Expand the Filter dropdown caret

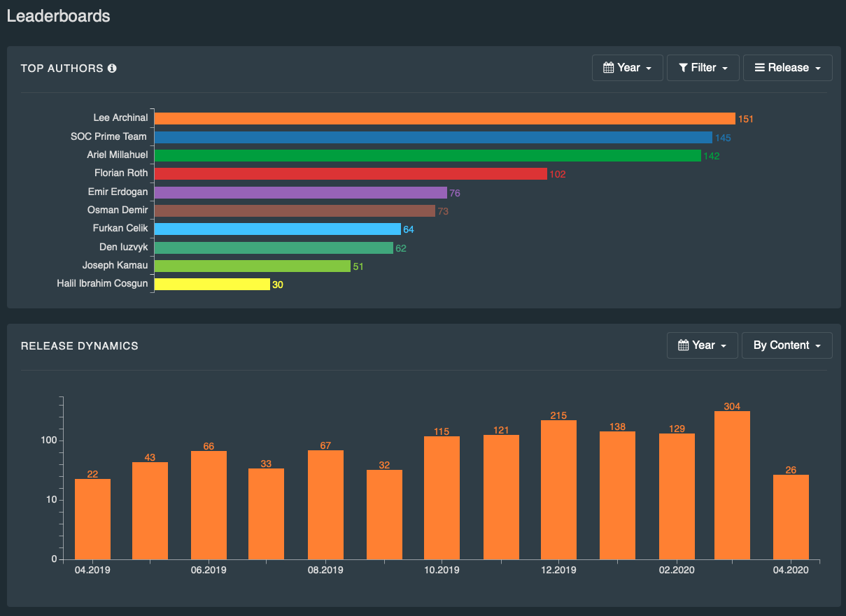726,69
